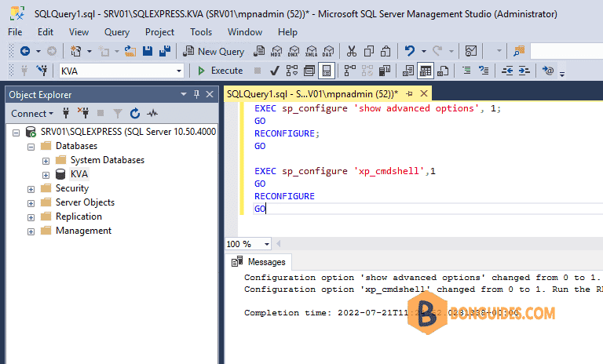The height and width of the screenshot is (364, 603).
Task: Open the Project menu
Action: point(159,32)
